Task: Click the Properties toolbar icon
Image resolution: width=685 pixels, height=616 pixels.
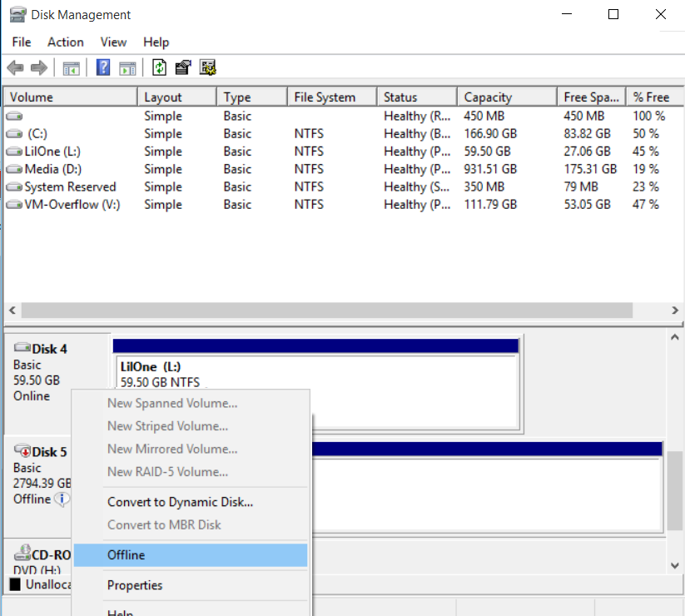Action: click(183, 68)
